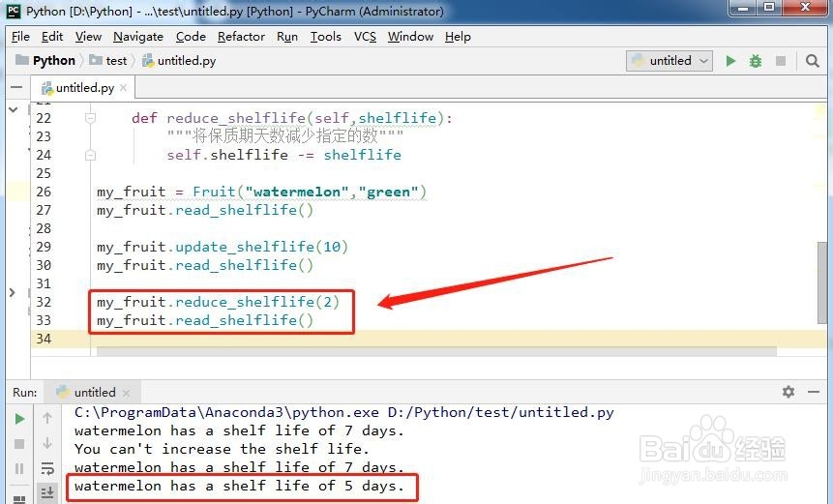Viewport: 833px width, 504px height.
Task: Click the Fruit("watermelon","green") line
Action: pyautogui.click(x=261, y=192)
